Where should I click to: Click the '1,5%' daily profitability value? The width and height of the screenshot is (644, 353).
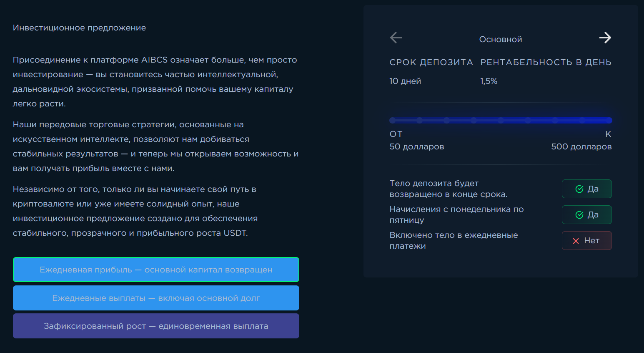[489, 81]
